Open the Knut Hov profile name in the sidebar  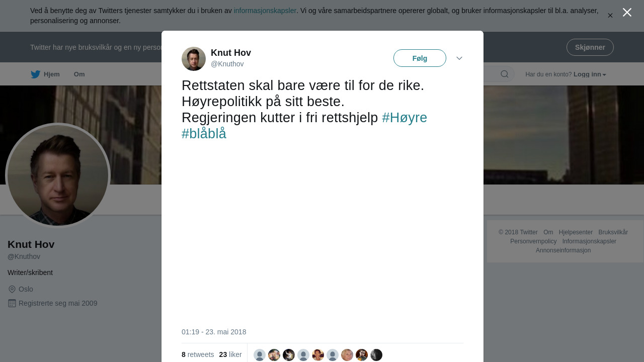(31, 244)
